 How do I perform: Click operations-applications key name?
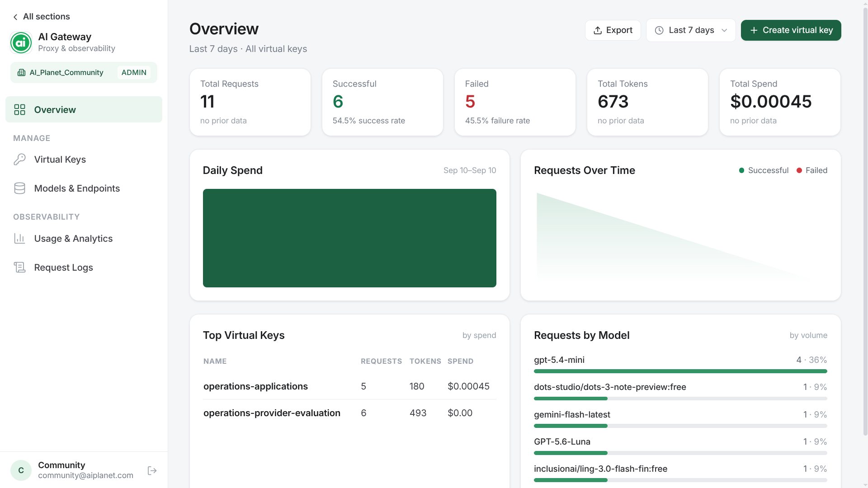point(255,386)
